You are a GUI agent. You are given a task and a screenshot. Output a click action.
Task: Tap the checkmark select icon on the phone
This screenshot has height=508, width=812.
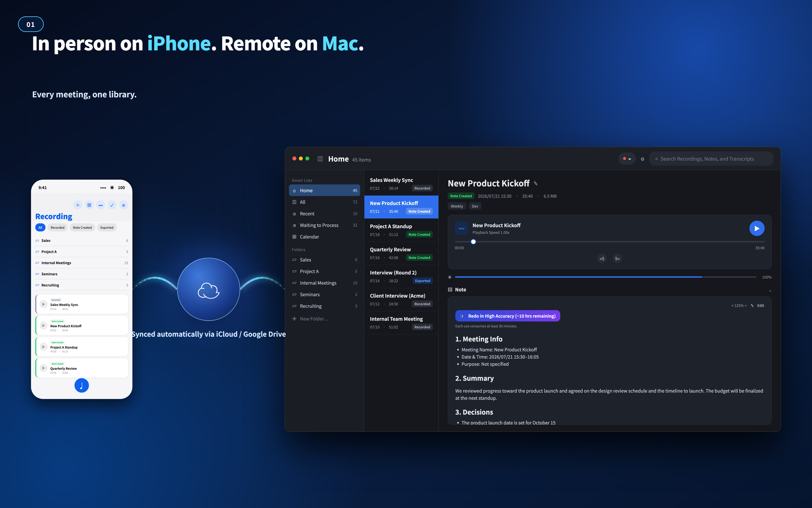point(112,205)
